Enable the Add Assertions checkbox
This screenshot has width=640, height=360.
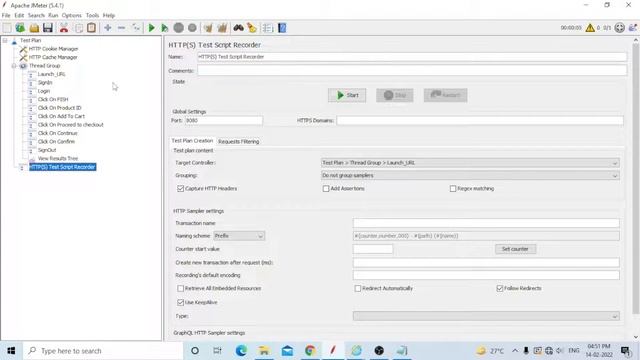(x=326, y=189)
